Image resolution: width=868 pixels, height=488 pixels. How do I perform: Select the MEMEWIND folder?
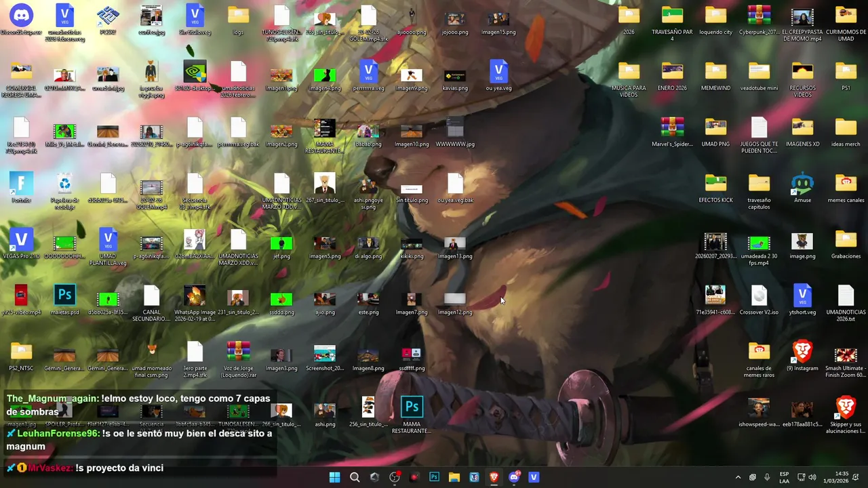[x=715, y=72]
